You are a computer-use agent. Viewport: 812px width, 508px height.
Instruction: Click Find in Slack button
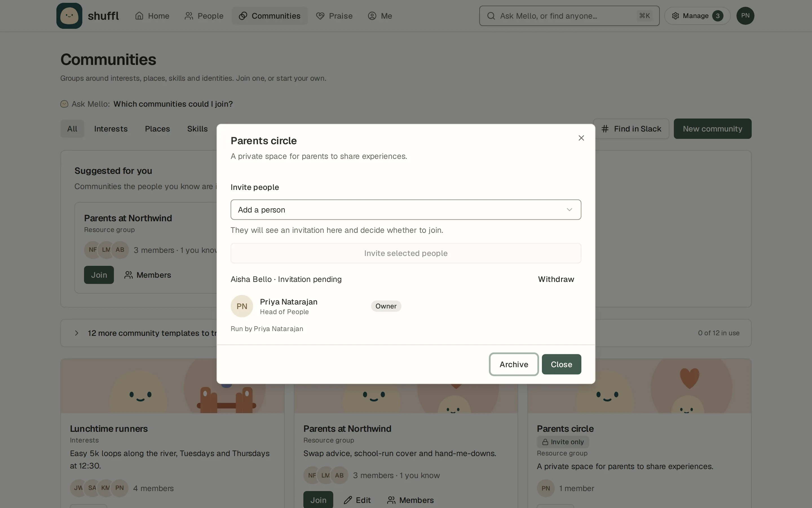631,129
